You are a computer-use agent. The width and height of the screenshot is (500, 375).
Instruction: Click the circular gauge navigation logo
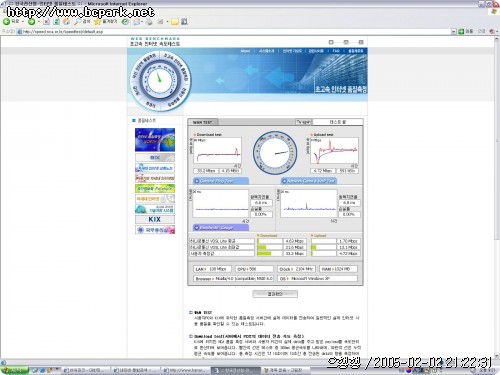(x=160, y=81)
